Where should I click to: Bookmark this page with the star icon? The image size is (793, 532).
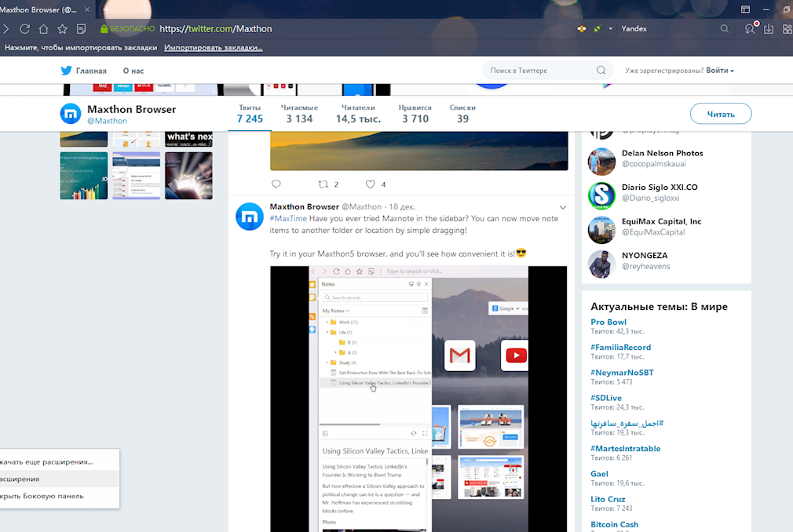(62, 29)
